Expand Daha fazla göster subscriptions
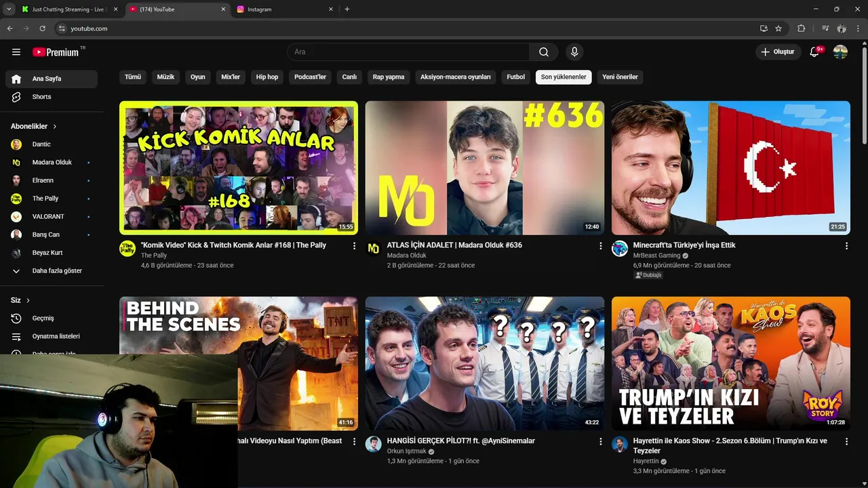Screen dimensions: 868x488 pos(52,271)
